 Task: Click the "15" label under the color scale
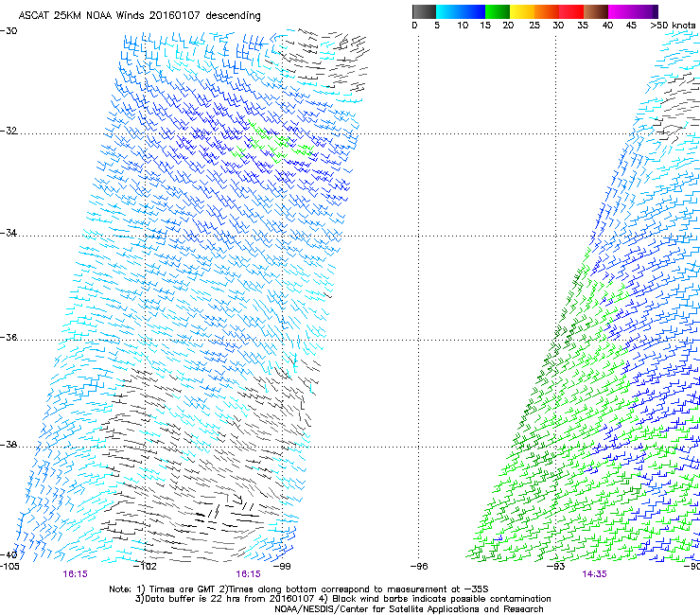pyautogui.click(x=485, y=26)
